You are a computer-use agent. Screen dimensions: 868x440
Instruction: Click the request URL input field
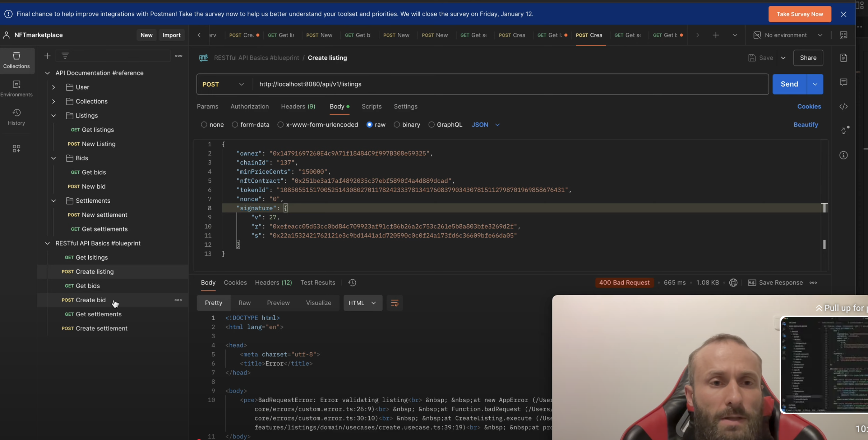pyautogui.click(x=503, y=84)
